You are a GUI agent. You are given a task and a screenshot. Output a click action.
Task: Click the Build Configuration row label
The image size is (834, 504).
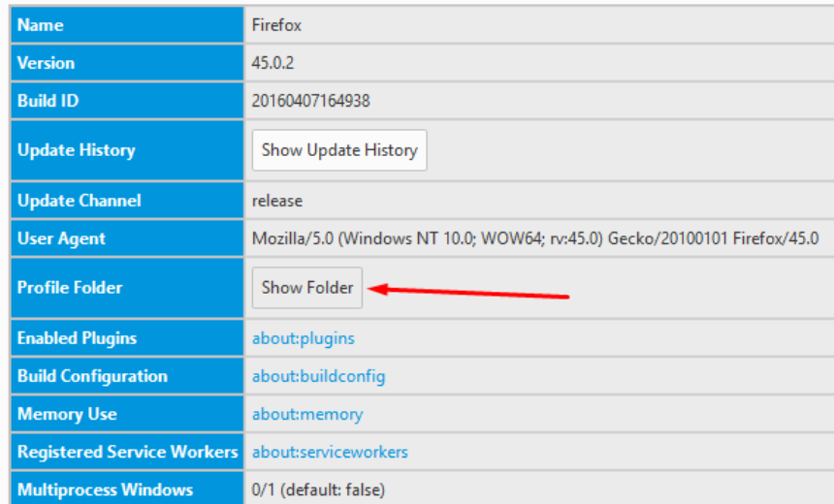coord(92,376)
